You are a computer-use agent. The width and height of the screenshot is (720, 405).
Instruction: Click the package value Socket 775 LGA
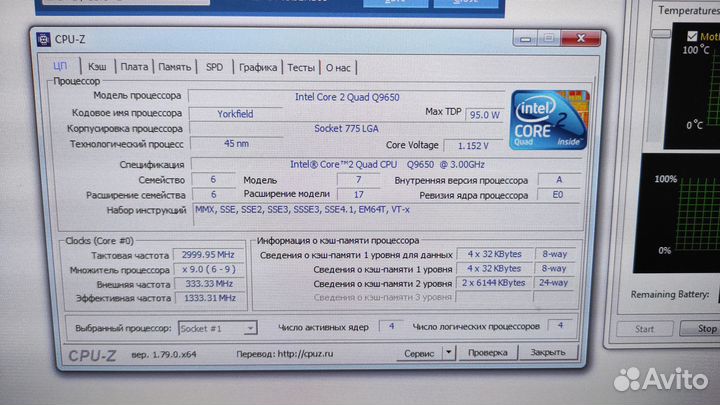[x=346, y=129]
